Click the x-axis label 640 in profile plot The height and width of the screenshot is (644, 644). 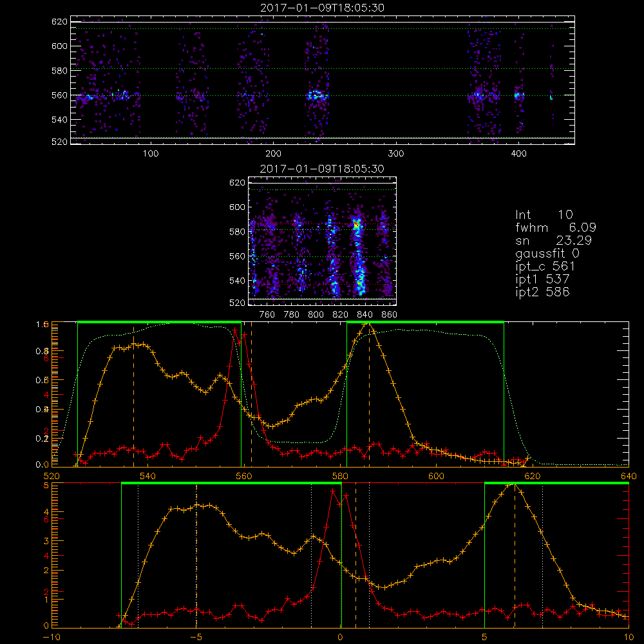click(629, 476)
